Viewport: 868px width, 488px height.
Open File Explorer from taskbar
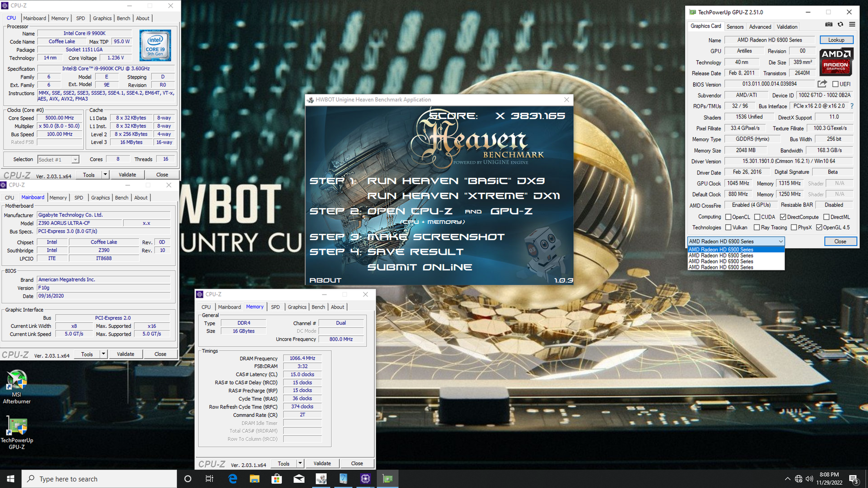tap(255, 479)
